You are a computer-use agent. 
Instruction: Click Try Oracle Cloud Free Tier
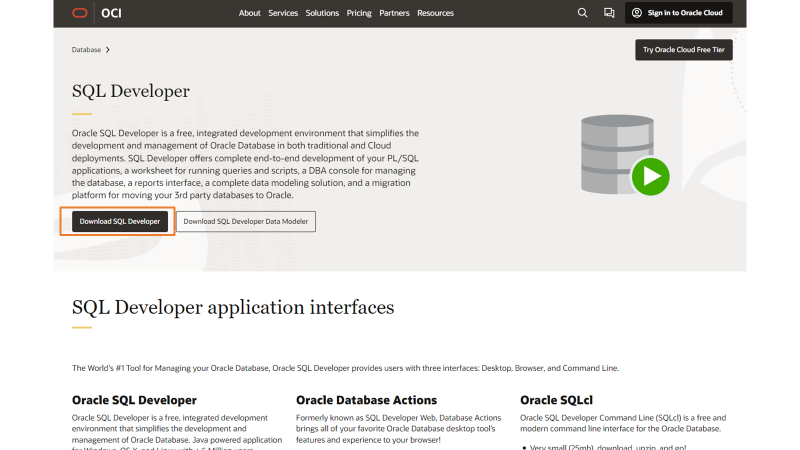click(684, 49)
